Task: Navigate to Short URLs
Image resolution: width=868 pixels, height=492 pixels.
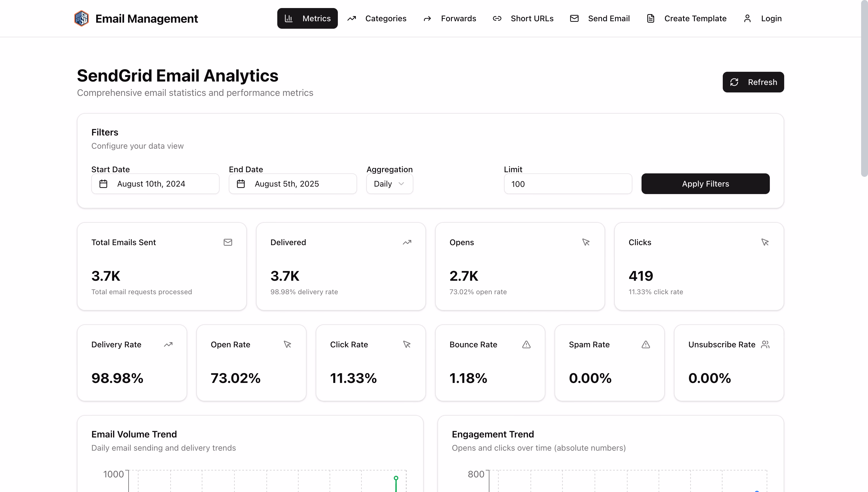Action: coord(523,18)
